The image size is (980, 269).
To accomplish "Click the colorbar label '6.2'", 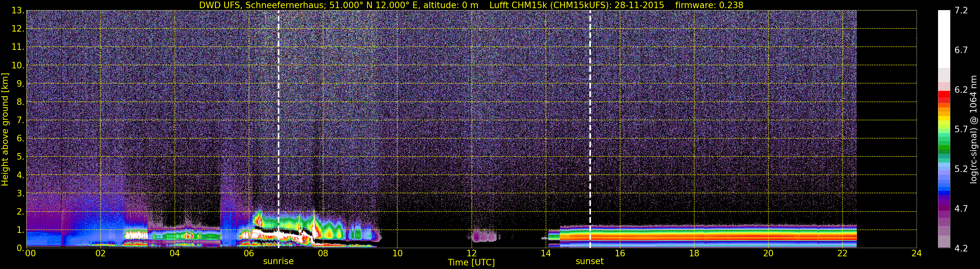I will tap(961, 90).
